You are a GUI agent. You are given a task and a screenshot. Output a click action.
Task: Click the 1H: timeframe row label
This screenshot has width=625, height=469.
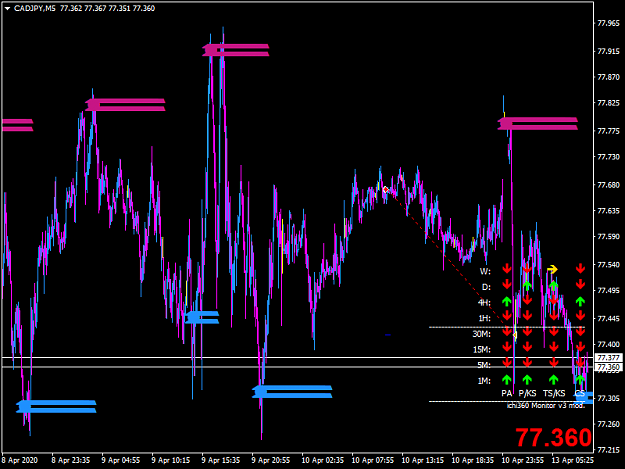pyautogui.click(x=484, y=318)
